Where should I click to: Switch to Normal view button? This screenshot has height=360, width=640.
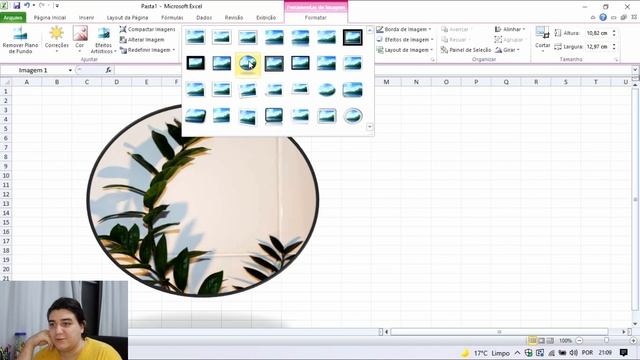532,340
